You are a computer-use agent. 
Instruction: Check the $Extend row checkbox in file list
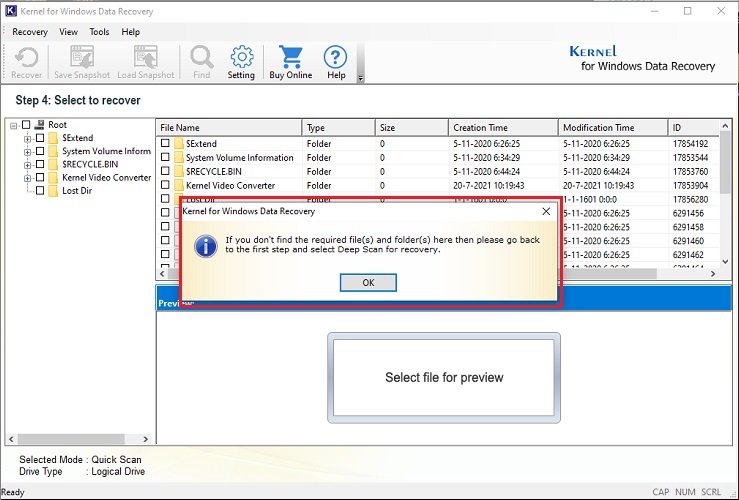[165, 143]
